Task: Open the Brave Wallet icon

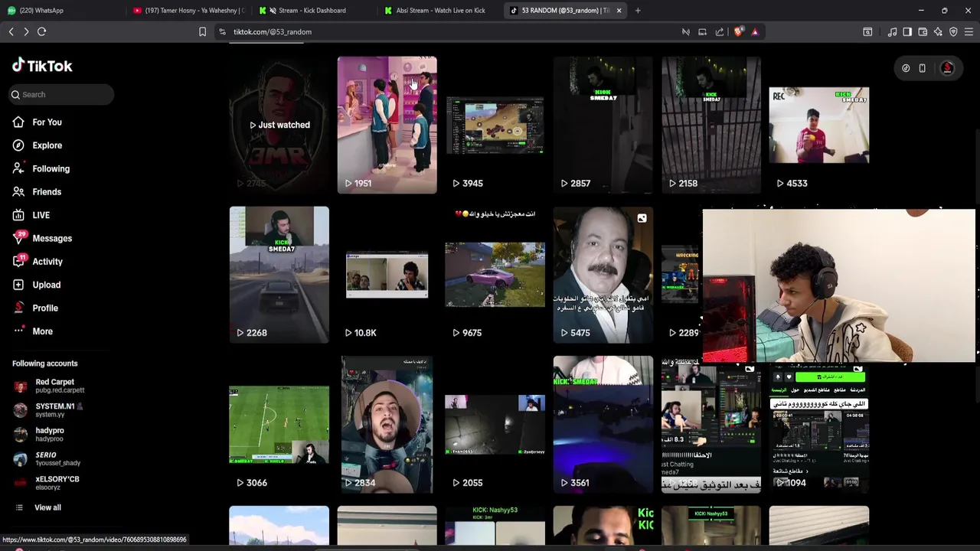Action: click(x=923, y=31)
